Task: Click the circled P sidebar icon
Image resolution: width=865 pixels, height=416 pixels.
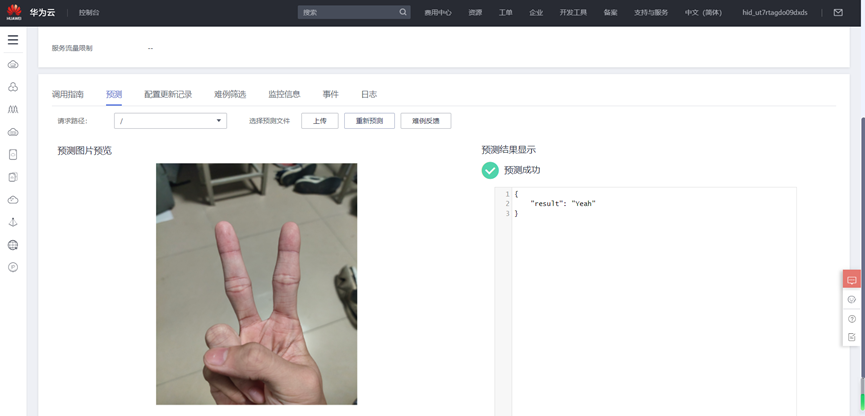Action: click(13, 267)
